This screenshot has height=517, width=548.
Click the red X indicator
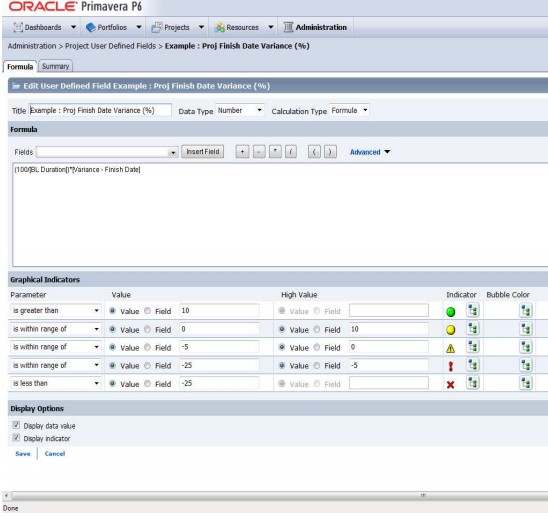pyautogui.click(x=450, y=385)
